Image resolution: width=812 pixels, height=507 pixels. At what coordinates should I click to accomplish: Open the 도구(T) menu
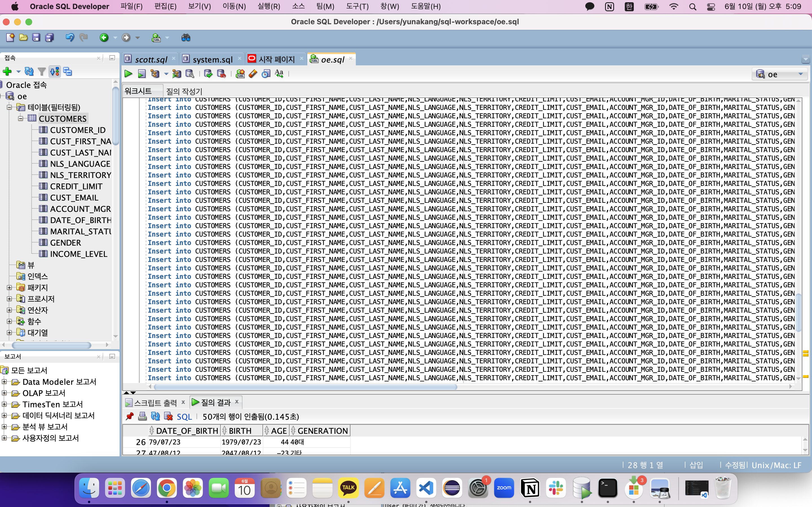[x=357, y=6]
